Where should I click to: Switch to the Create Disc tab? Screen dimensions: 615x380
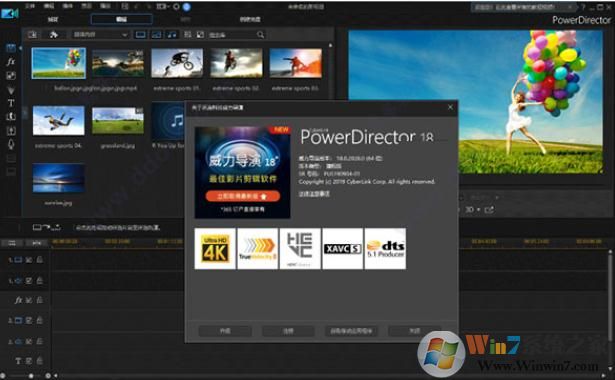point(250,19)
